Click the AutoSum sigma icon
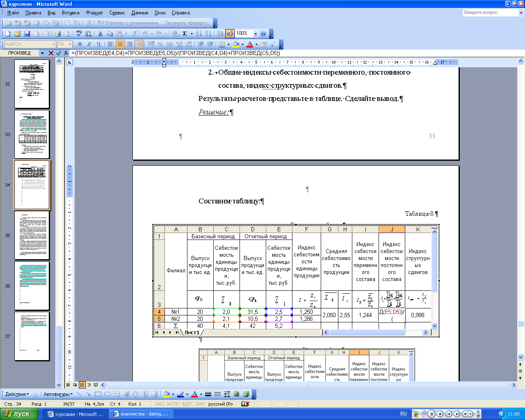525x420 pixels. (x=185, y=34)
